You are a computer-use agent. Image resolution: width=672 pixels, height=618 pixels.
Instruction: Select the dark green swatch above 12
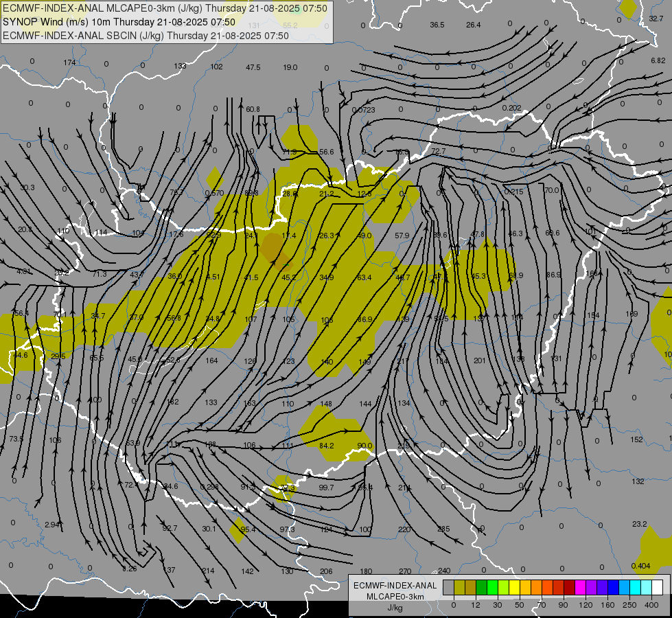point(481,587)
